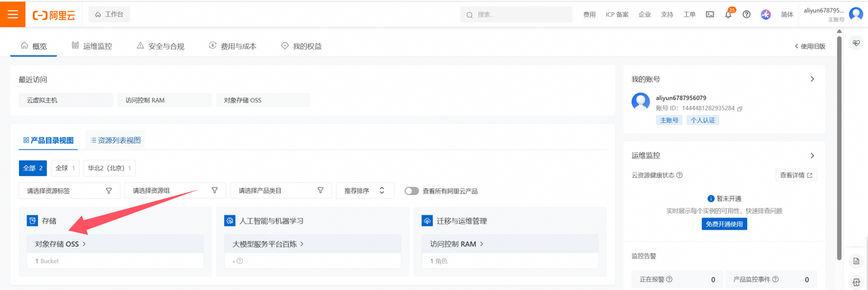
Task: Click the 人工智能与机器学习 category icon
Action: (x=229, y=221)
